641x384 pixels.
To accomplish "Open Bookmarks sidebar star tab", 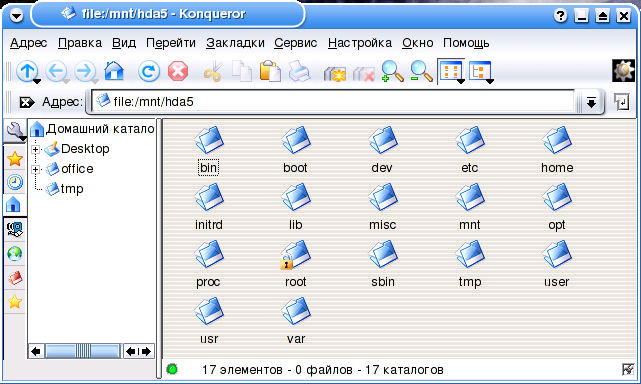I will pyautogui.click(x=15, y=159).
